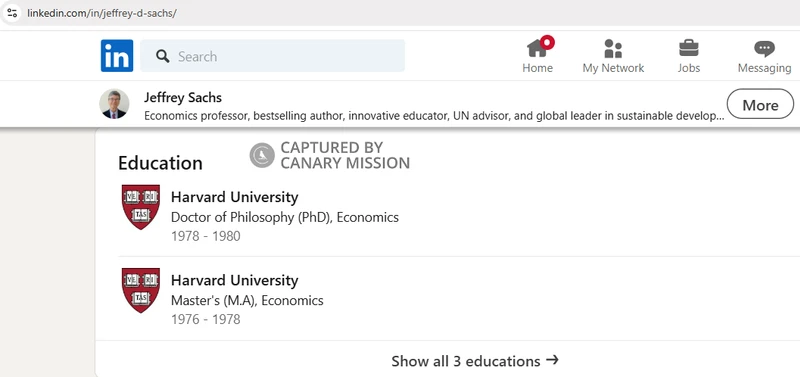Click the Education section heading
Image resolution: width=800 pixels, height=377 pixels.
tap(160, 163)
